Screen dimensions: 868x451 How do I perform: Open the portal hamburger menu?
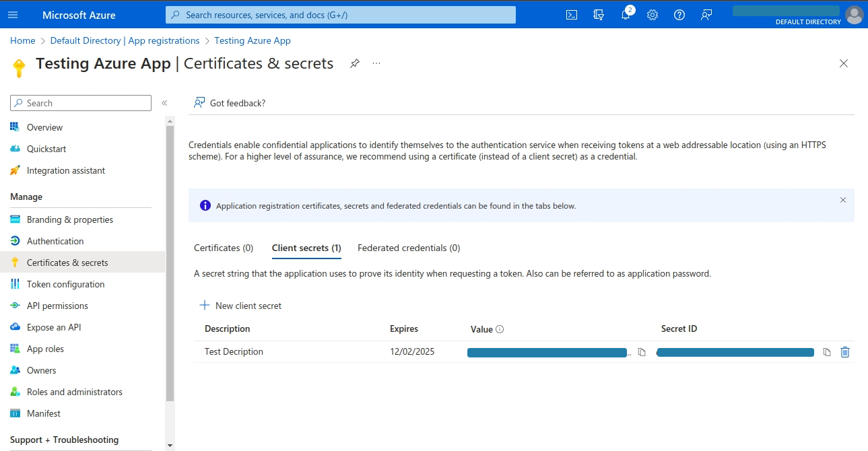tap(13, 15)
